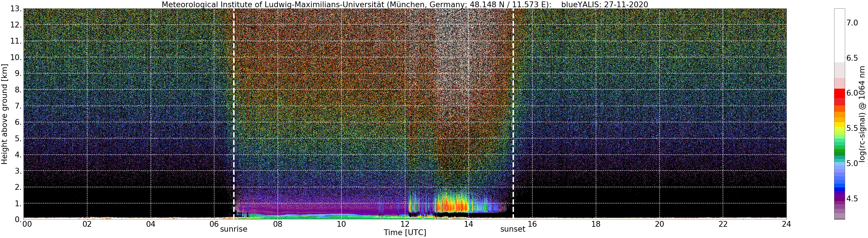Click the 4. height axis tick label

click(x=18, y=155)
